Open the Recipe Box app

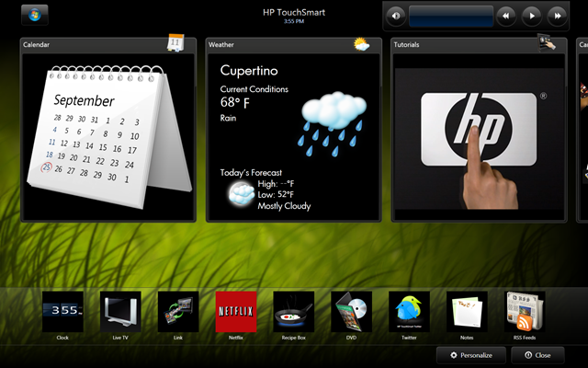pyautogui.click(x=294, y=312)
